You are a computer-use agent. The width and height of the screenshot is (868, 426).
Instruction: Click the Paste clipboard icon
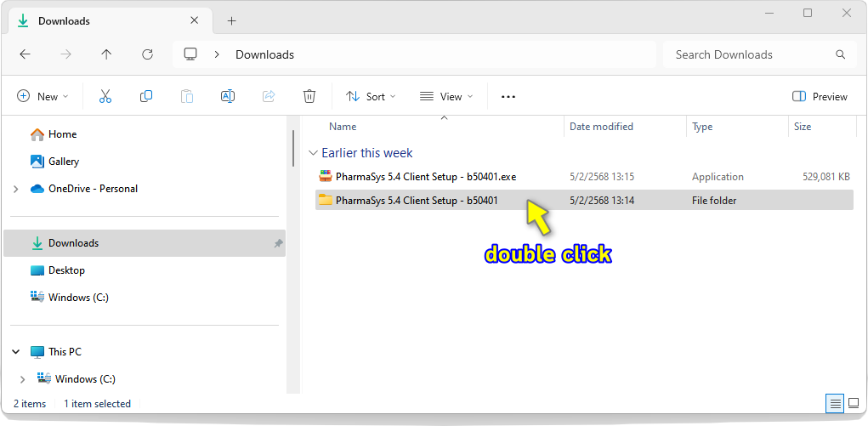pyautogui.click(x=187, y=96)
